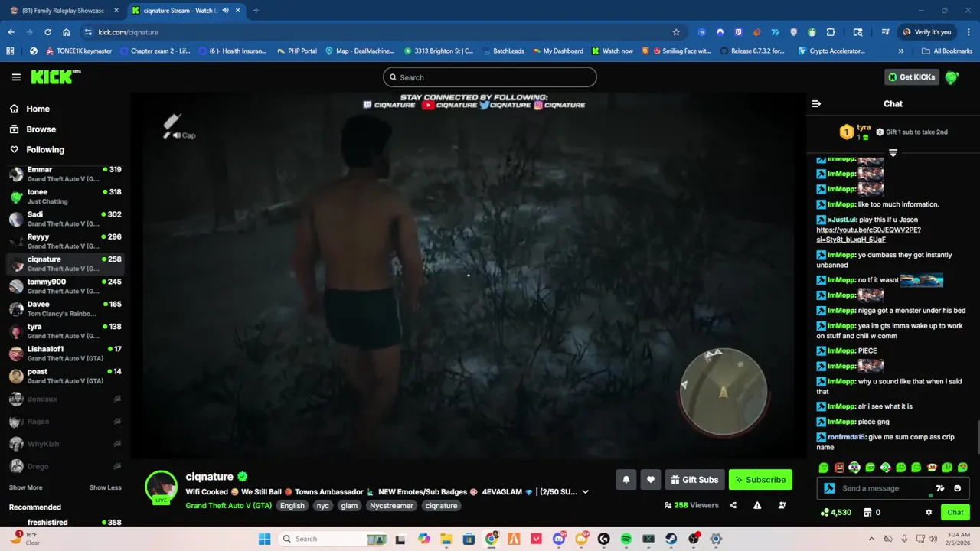This screenshot has width=980, height=551.
Task: Open Windows Start menu
Action: (265, 539)
